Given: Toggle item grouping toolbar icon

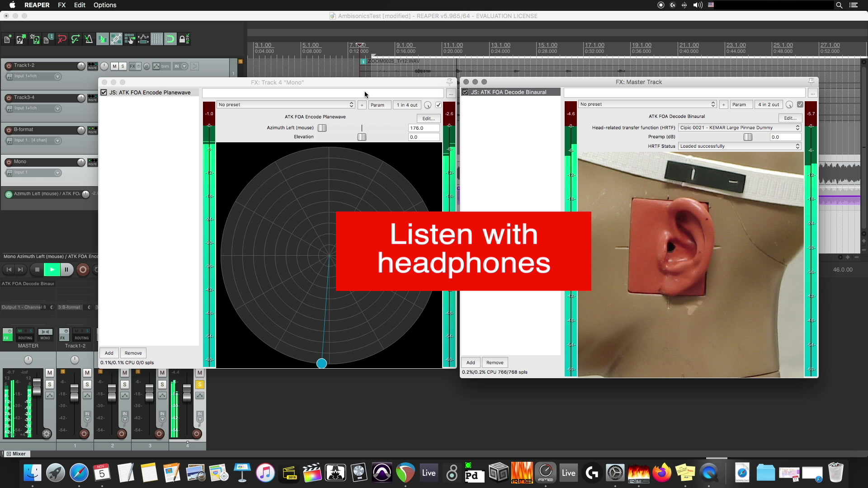Looking at the screenshot, I should pyautogui.click(x=116, y=39).
